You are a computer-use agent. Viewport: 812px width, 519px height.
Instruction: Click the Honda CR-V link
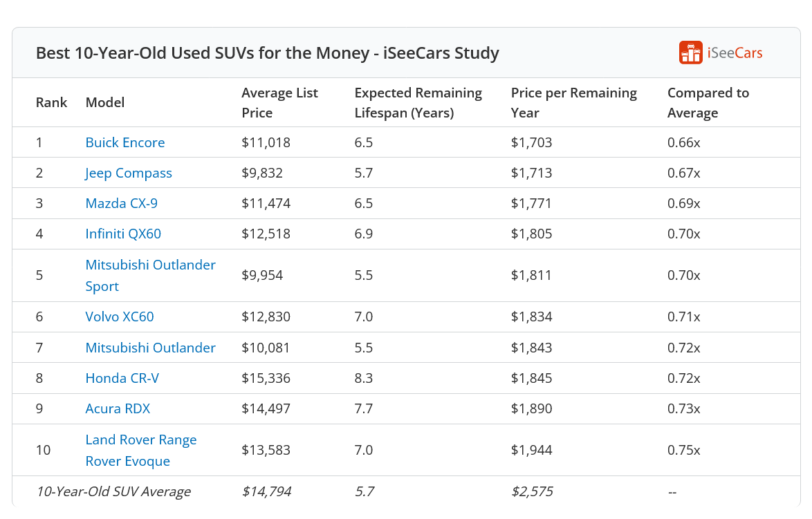pos(122,378)
